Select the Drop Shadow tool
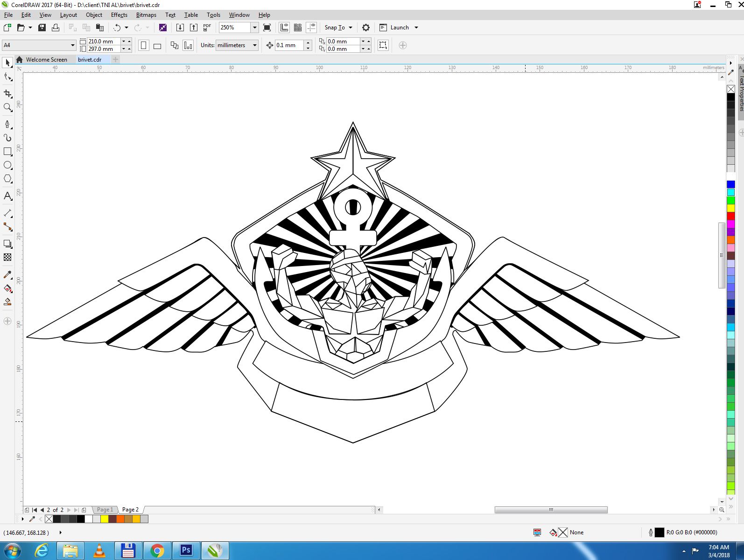This screenshot has width=744, height=560. [7, 244]
